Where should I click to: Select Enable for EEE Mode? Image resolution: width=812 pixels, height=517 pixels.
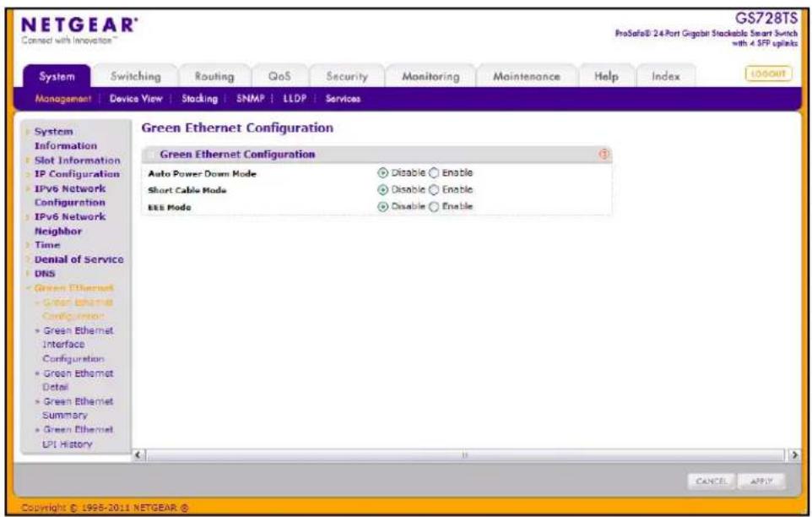tap(434, 207)
